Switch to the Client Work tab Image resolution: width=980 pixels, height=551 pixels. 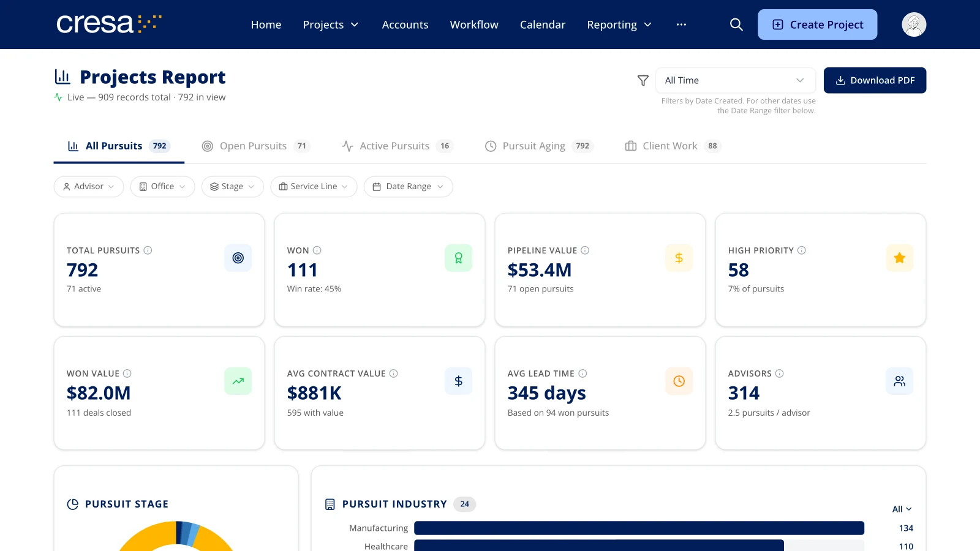[x=673, y=146]
